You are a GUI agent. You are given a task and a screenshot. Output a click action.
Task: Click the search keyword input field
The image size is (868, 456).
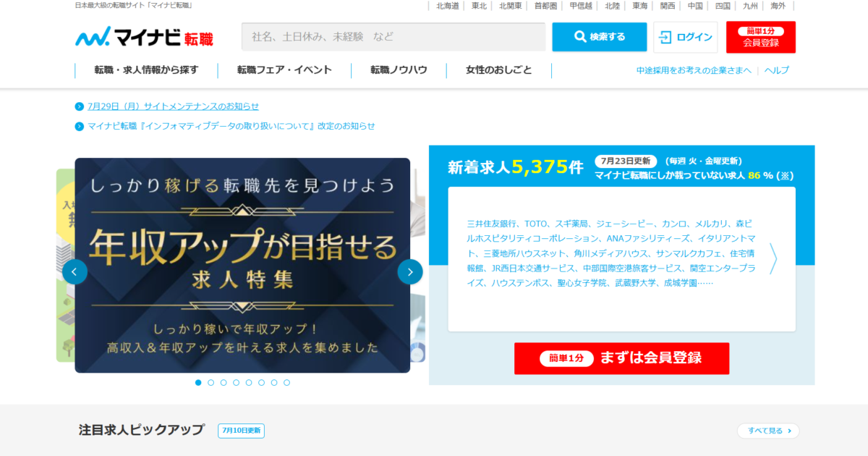point(393,37)
